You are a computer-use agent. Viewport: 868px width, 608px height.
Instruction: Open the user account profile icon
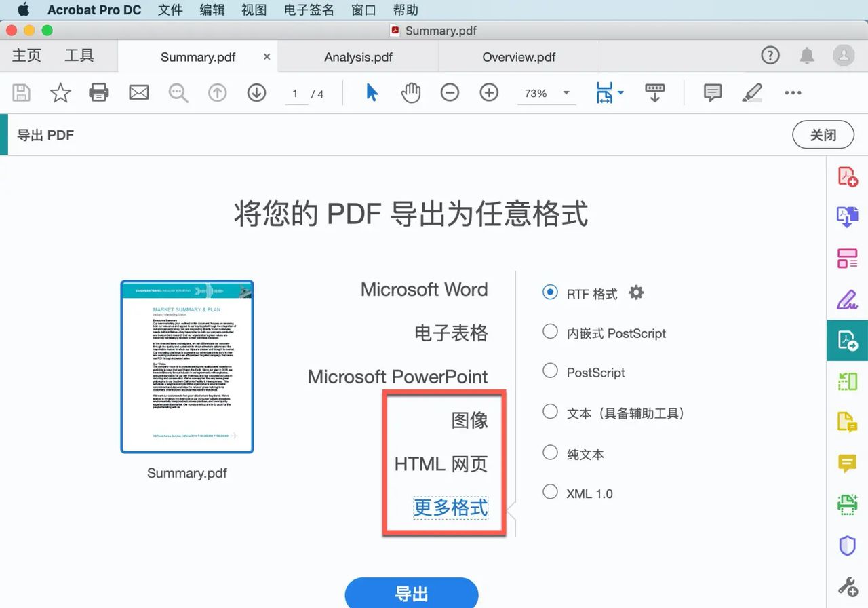point(844,56)
